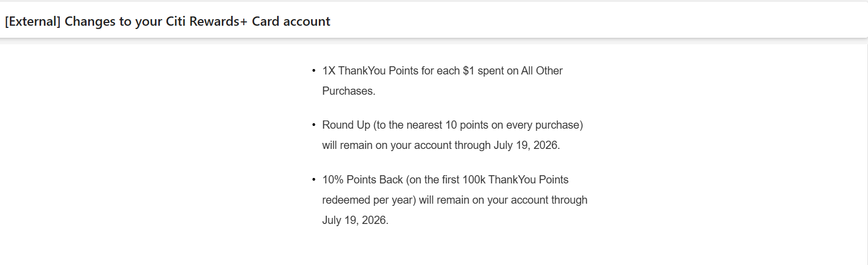Click the "10% Points Back" text

tap(363, 180)
